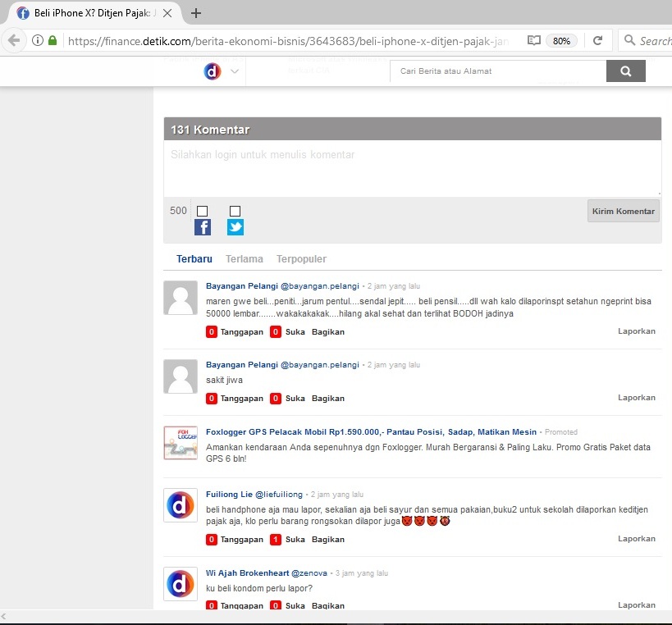Open a new browser tab with plus

click(196, 13)
